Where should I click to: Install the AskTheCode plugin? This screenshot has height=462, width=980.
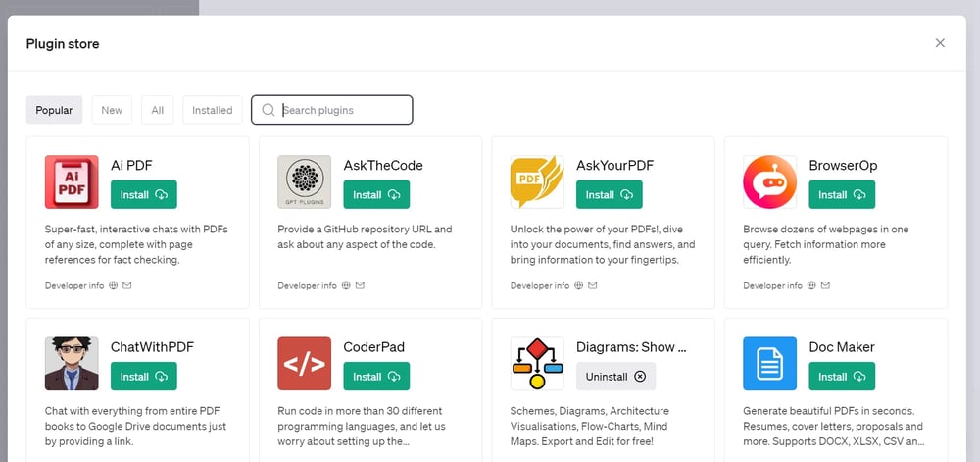pyautogui.click(x=376, y=194)
